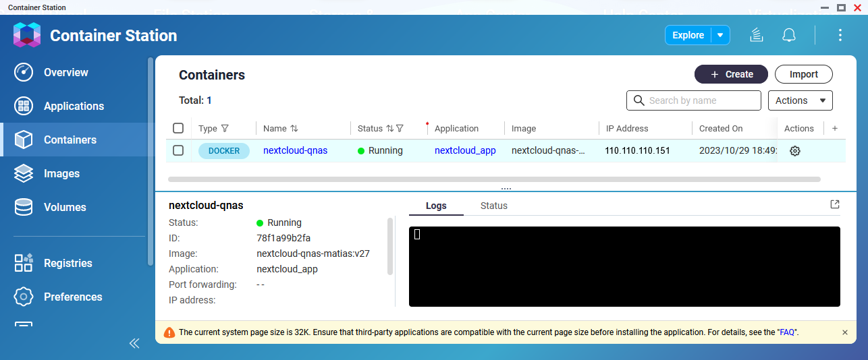Open background tasks stack icon in header
This screenshot has width=868, height=360.
click(x=757, y=35)
